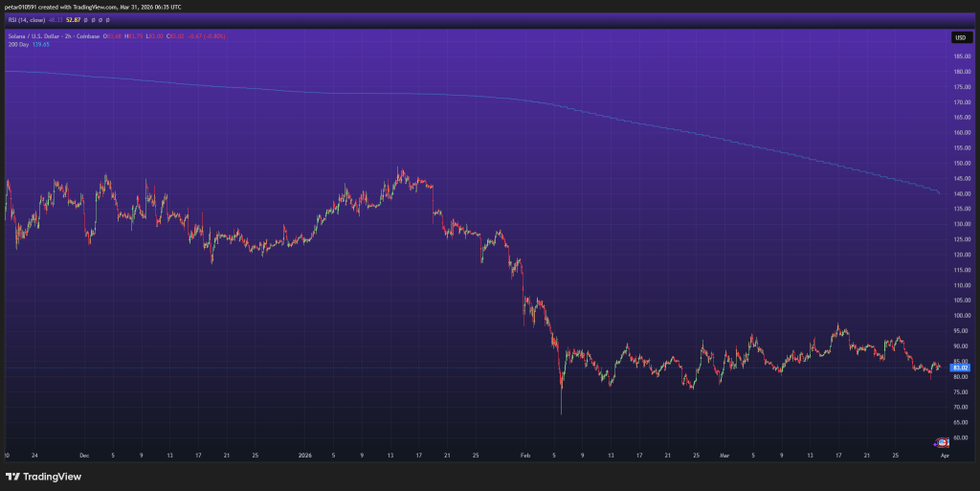Image resolution: width=980 pixels, height=491 pixels.
Task: Click the event flag icon near Apr
Action: 942,443
